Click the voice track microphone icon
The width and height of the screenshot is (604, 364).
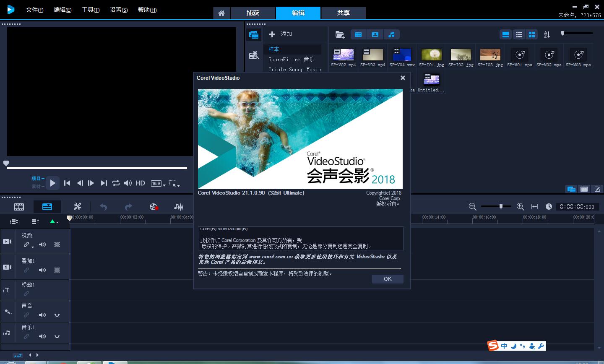coord(8,312)
